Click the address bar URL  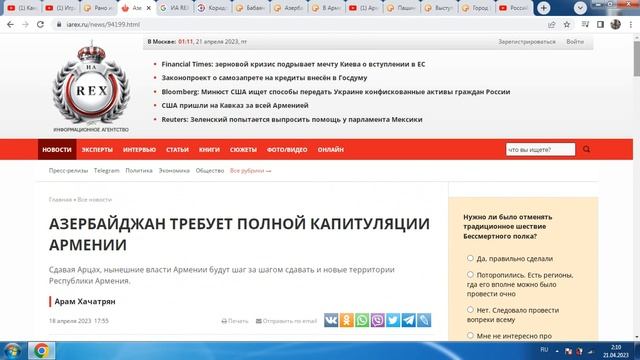pos(103,24)
